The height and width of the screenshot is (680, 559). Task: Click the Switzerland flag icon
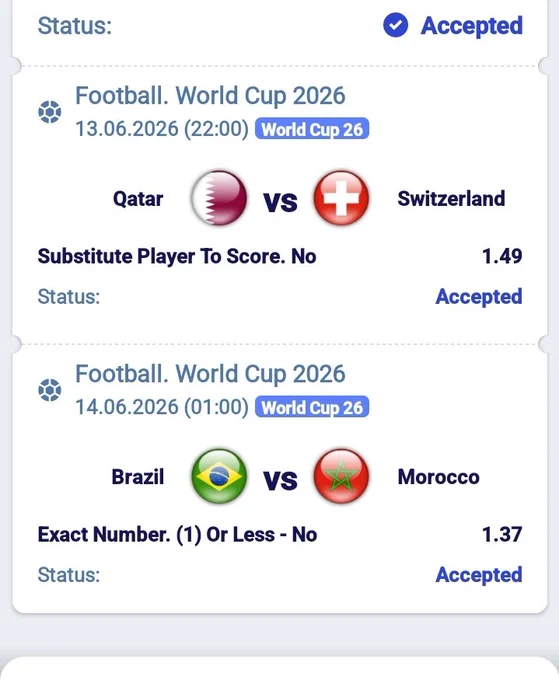click(x=341, y=198)
